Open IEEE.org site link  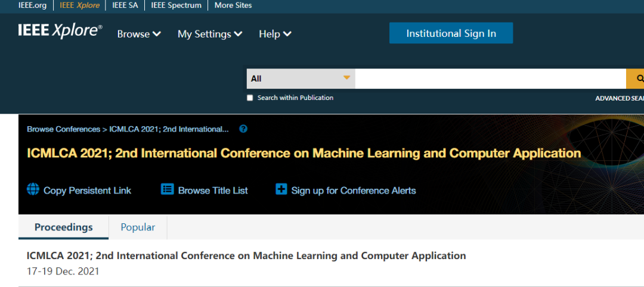point(32,5)
